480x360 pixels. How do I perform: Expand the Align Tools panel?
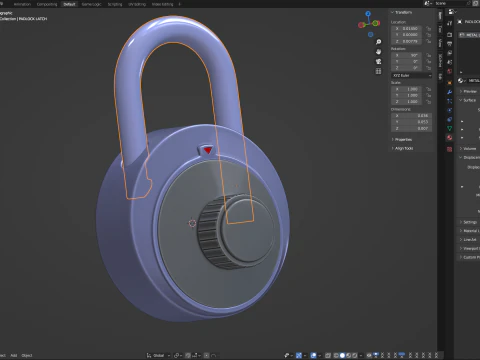pyautogui.click(x=402, y=148)
